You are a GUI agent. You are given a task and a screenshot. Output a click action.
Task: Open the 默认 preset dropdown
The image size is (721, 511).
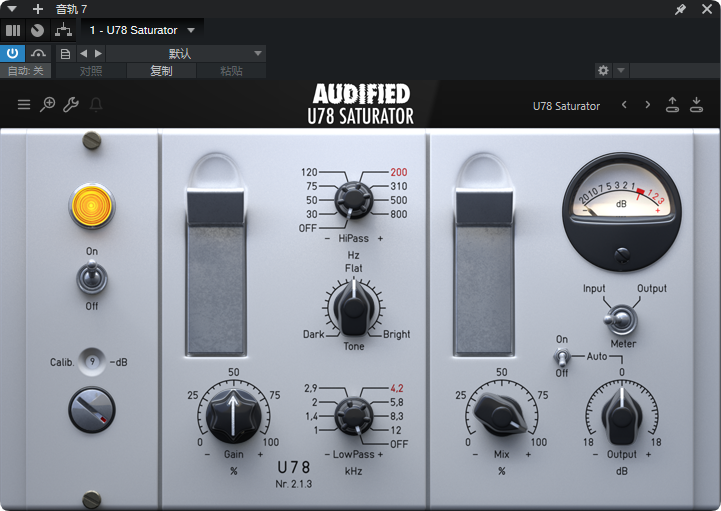click(186, 54)
